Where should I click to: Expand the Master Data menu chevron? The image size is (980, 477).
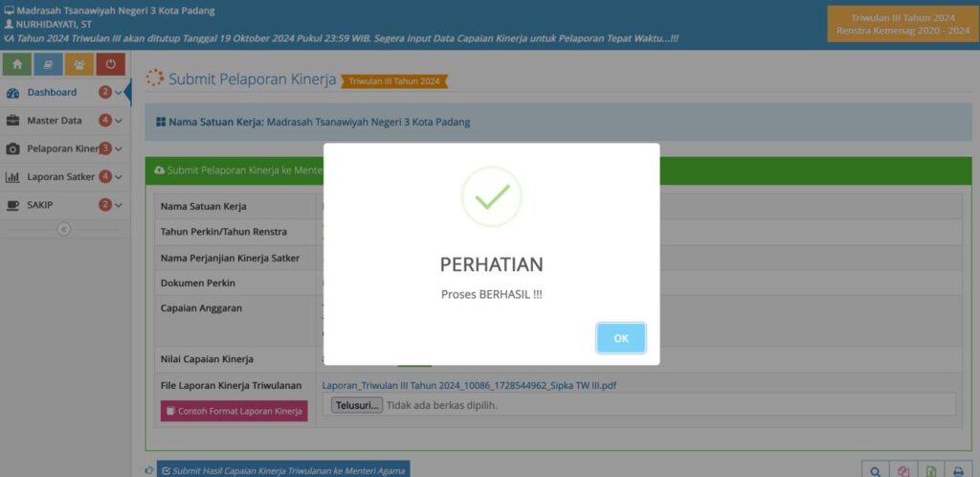pyautogui.click(x=119, y=121)
